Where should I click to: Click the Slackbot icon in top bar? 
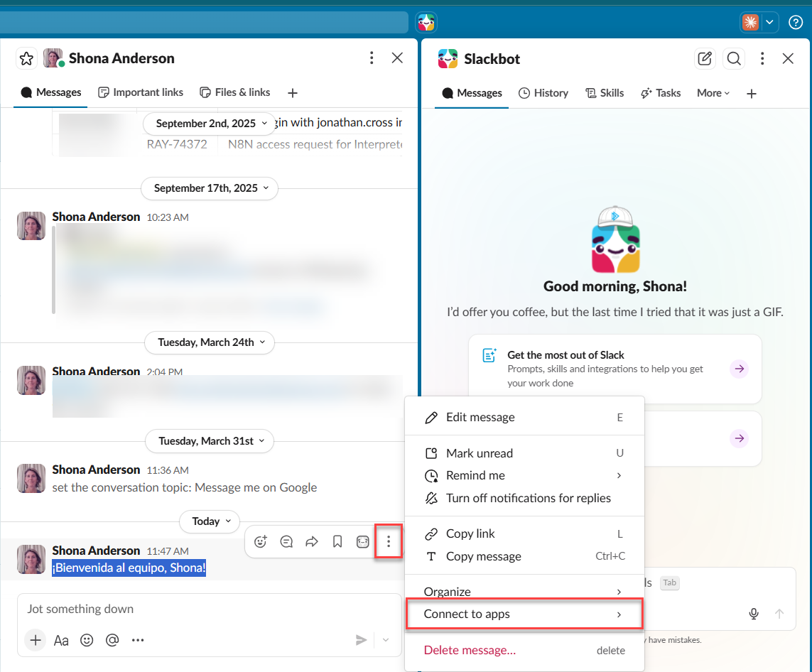[x=426, y=22]
